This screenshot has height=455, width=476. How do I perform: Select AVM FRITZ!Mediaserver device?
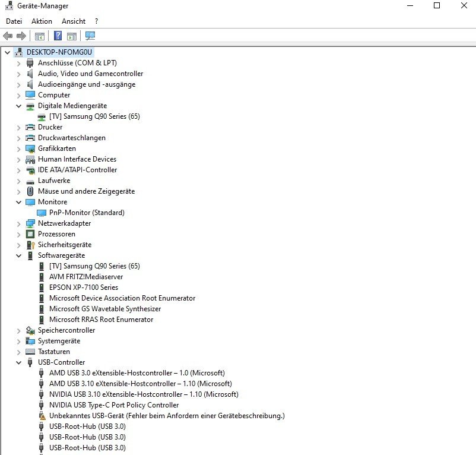pos(86,277)
